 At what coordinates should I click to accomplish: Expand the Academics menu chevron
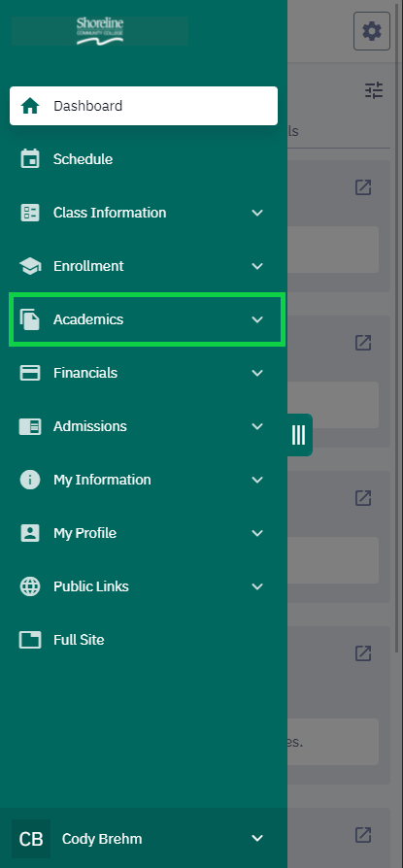257,319
